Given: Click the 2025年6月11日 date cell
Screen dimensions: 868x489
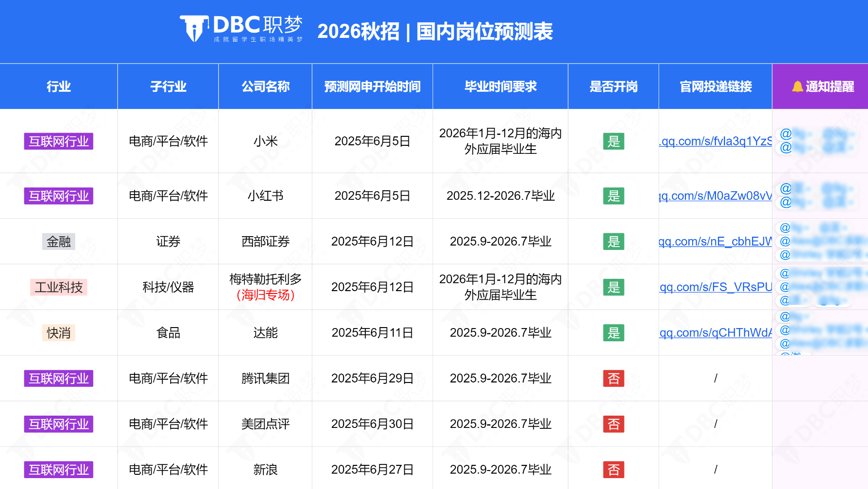Looking at the screenshot, I should pyautogui.click(x=372, y=333).
